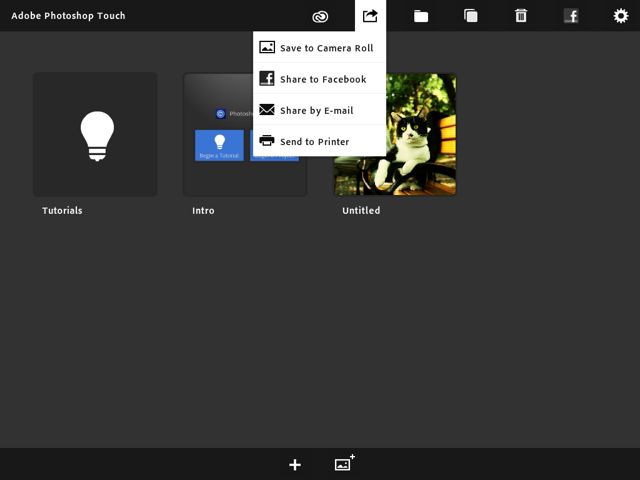Pick Share by E-mail entry
640x480 pixels.
coord(320,110)
